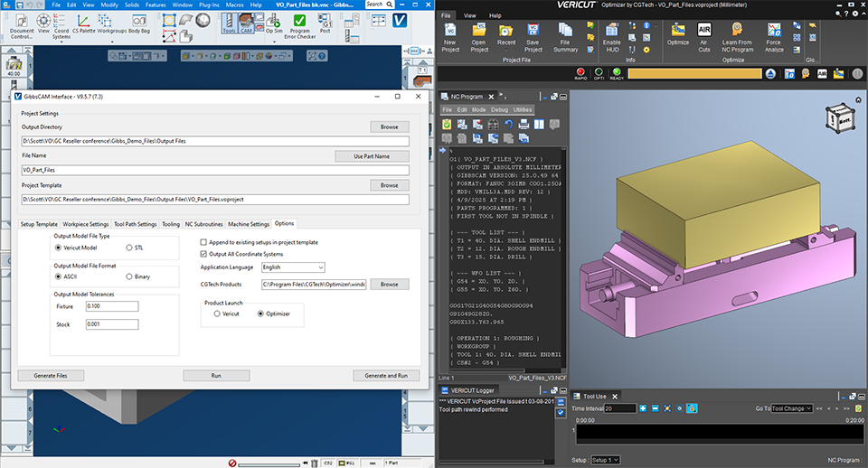The image size is (868, 468).
Task: Click the Tool Use timeline black bar
Action: [720, 435]
